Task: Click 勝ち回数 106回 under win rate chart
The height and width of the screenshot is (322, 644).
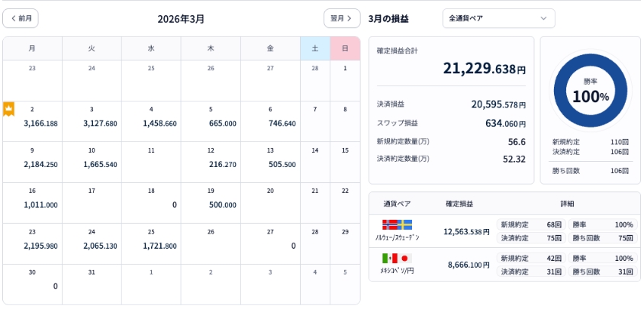Action: tap(590, 171)
